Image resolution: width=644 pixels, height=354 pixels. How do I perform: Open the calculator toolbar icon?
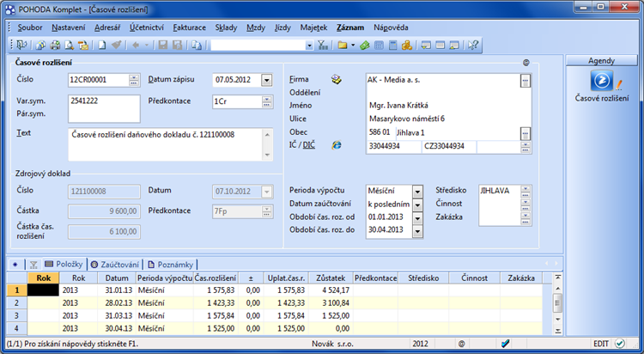[x=392, y=46]
